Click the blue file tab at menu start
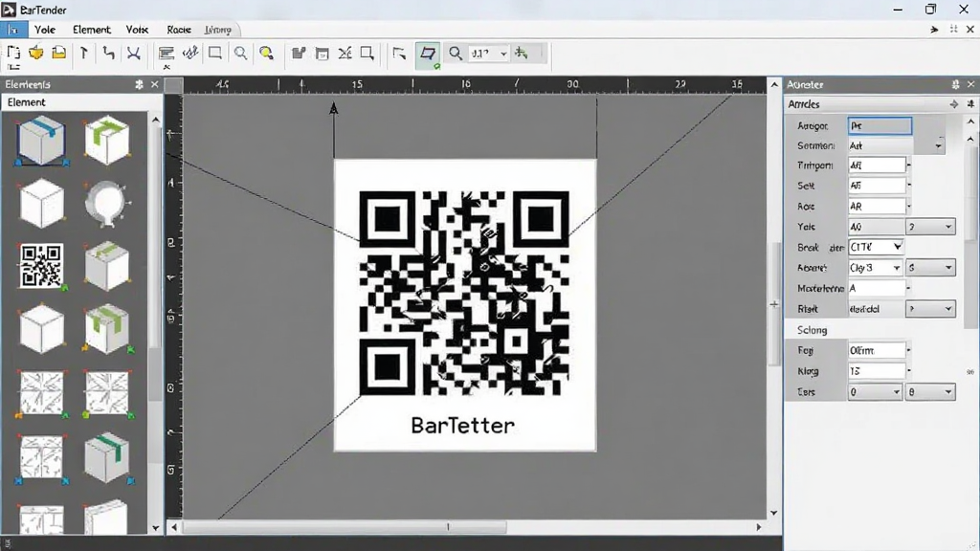Screen dimensions: 980x551 tap(13, 30)
